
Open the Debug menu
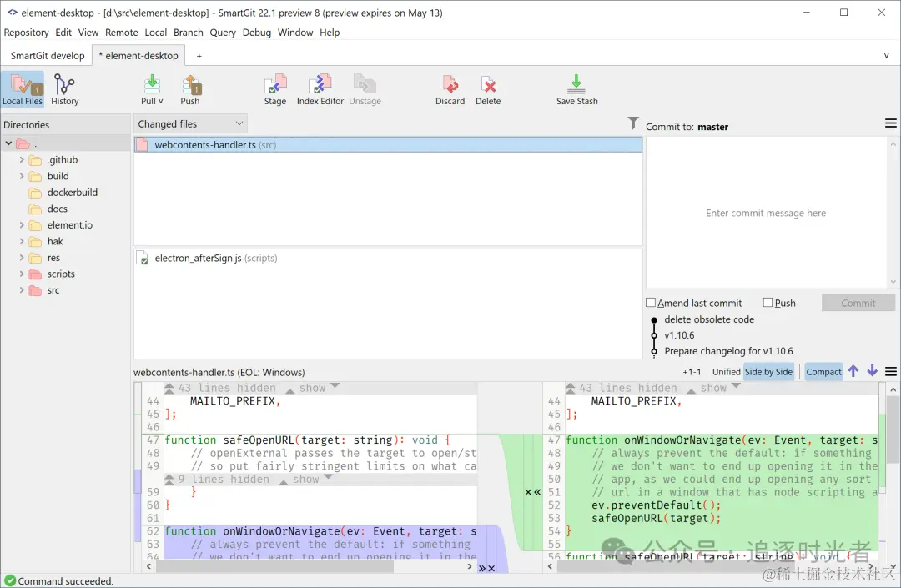tap(256, 33)
